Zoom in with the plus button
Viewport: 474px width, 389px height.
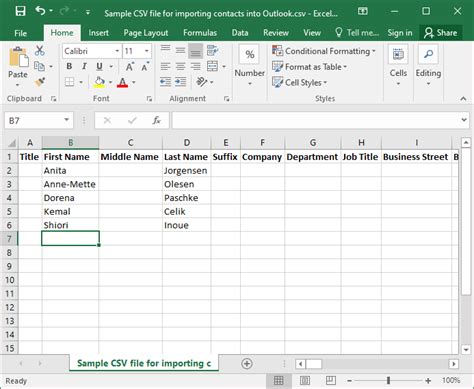pyautogui.click(x=428, y=381)
